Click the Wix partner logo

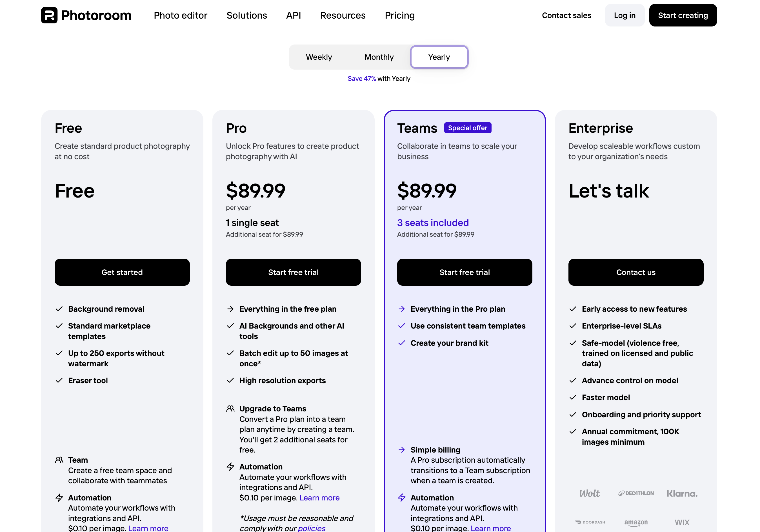pyautogui.click(x=682, y=522)
